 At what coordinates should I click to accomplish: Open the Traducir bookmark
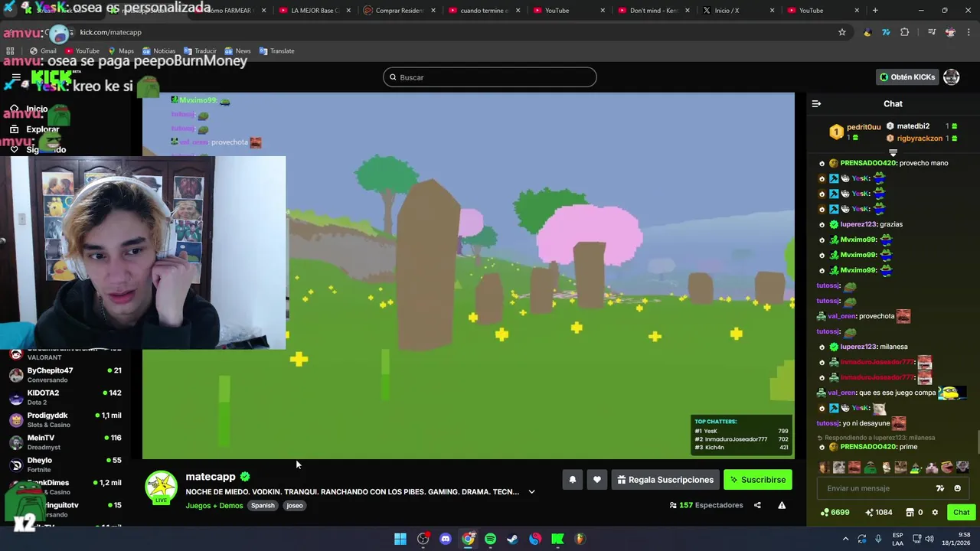199,51
